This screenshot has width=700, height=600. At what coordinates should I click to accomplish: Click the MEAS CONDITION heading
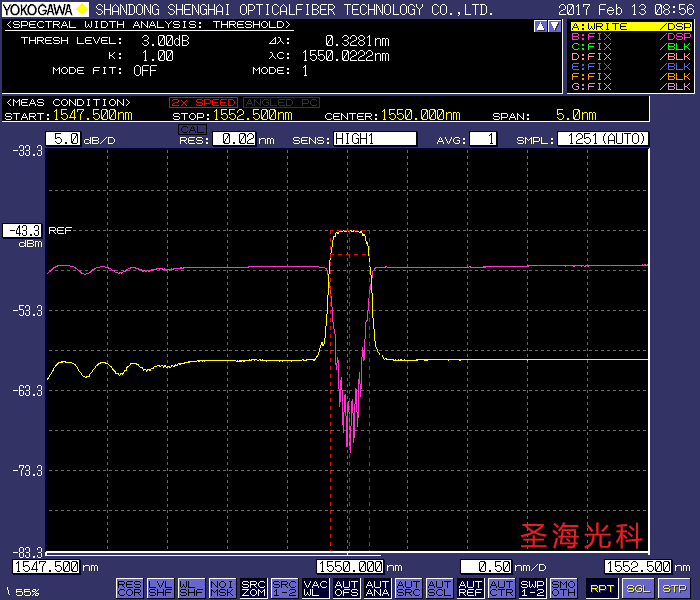click(68, 103)
